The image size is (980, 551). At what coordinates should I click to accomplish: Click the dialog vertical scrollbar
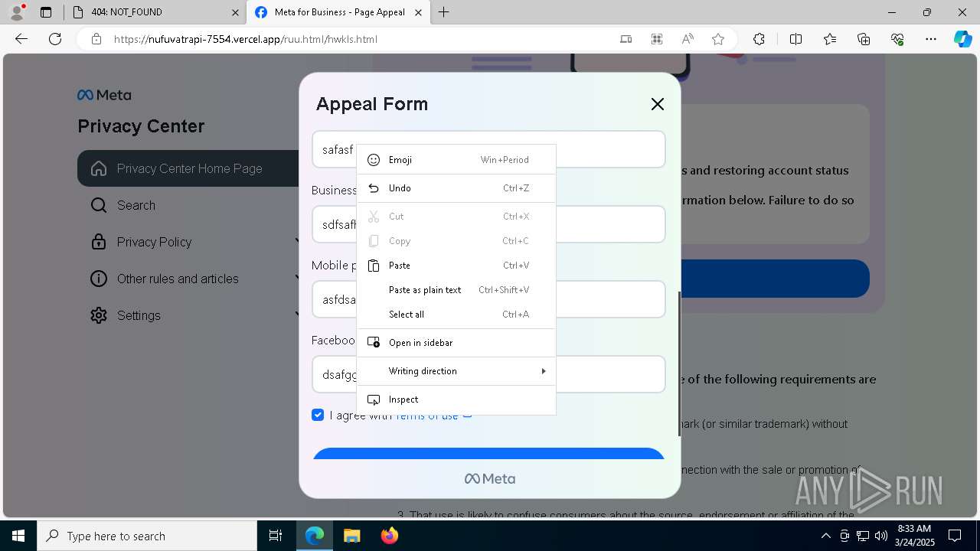[x=679, y=364]
